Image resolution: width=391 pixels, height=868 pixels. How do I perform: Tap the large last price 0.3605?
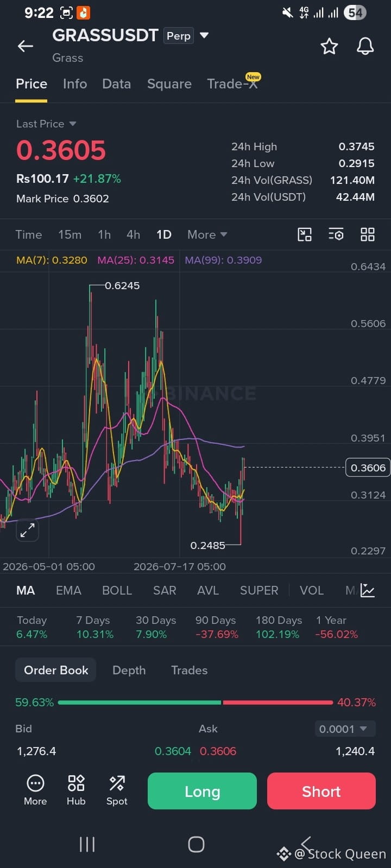(61, 150)
